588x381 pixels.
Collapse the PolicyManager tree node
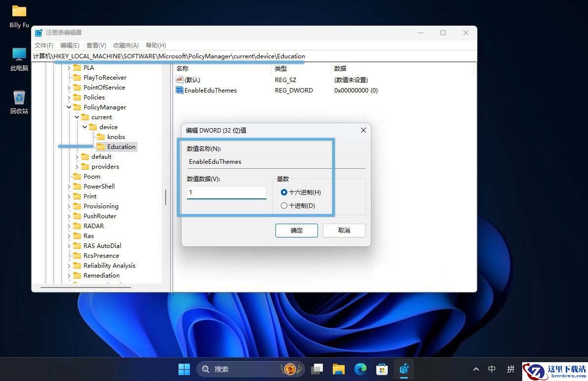(x=69, y=107)
